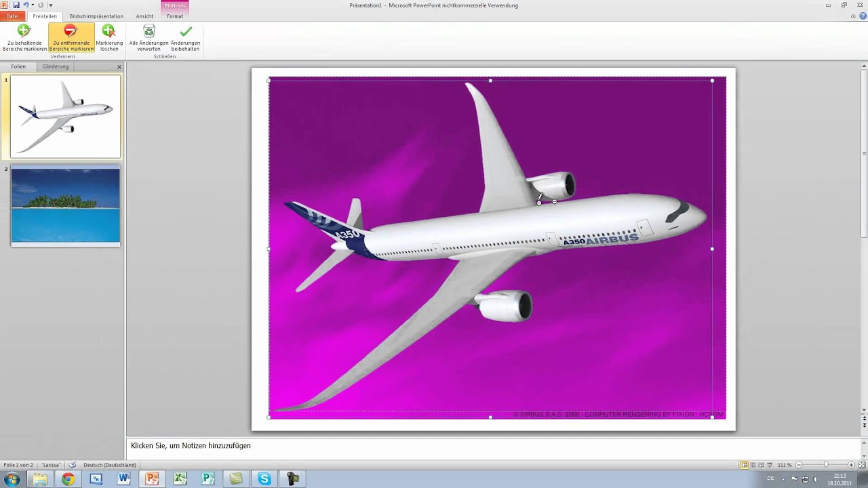Viewport: 868px width, 488px height.
Task: Click the spell check status icon
Action: [73, 465]
